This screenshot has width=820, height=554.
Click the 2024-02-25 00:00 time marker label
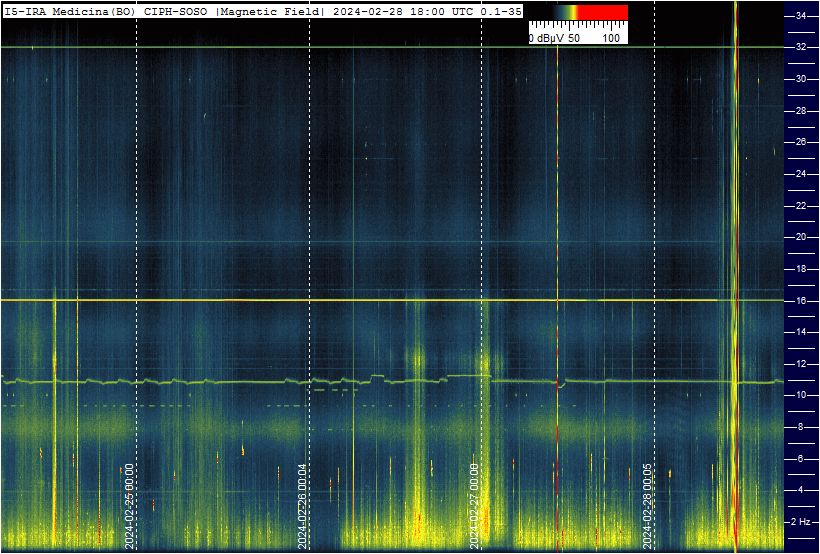pos(129,506)
